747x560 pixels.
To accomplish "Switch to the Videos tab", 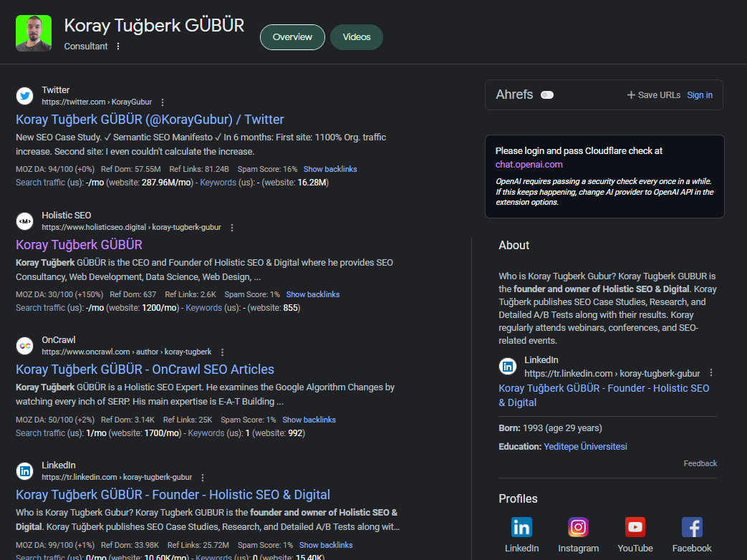I will click(357, 37).
